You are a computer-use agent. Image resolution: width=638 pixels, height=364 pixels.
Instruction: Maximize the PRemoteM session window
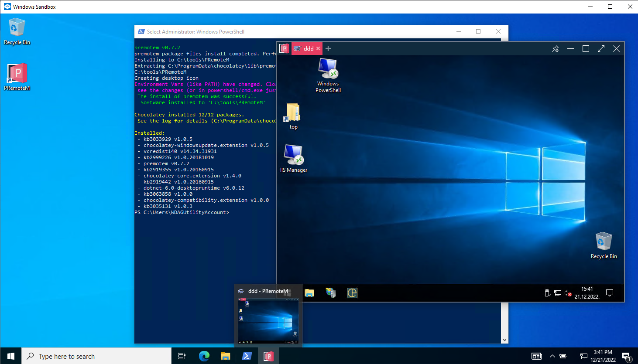[x=586, y=49]
